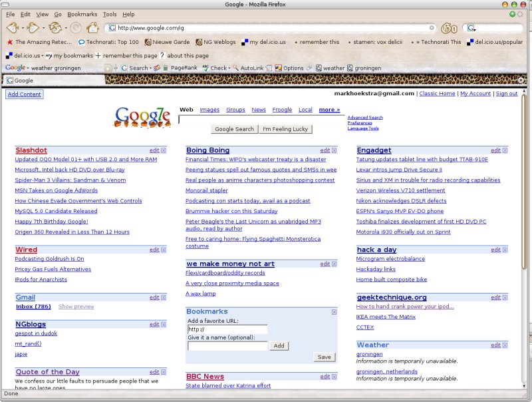532x402 pixels.
Task: Open the Back button history dropdown arrow
Action: [23, 28]
